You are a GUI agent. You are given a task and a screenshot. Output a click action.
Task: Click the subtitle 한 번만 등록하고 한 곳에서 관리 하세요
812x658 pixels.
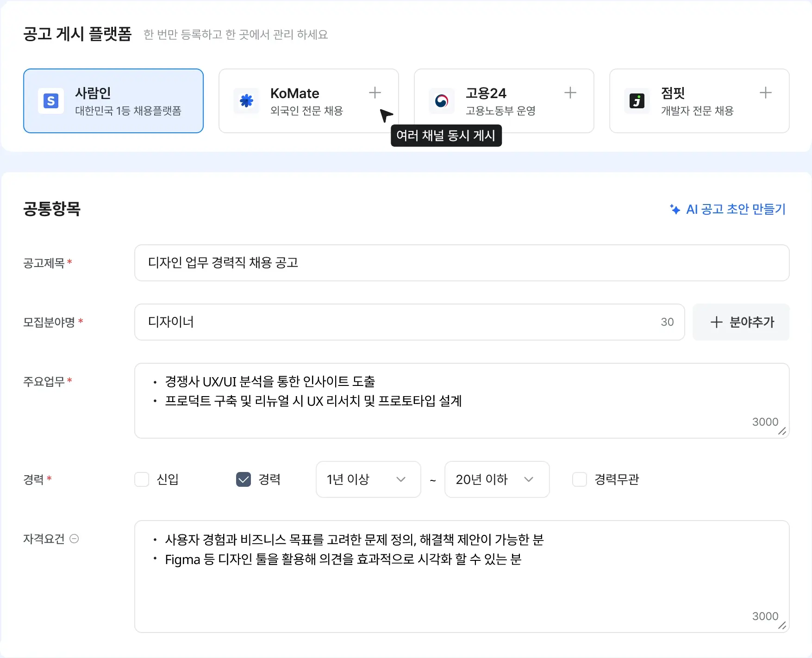236,35
